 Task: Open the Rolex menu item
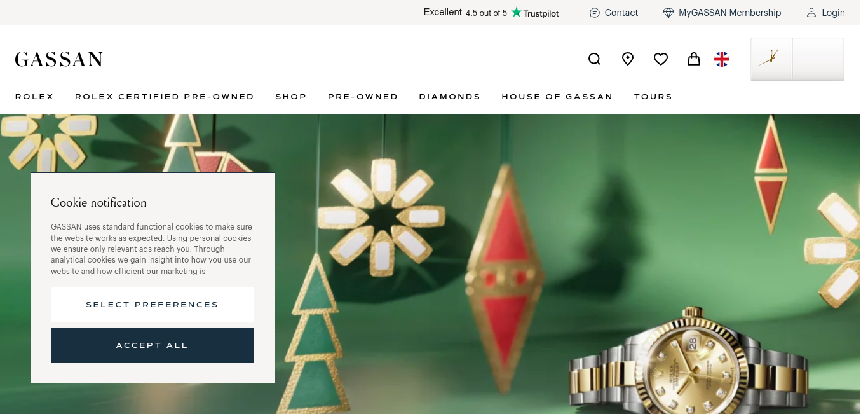[x=34, y=97]
